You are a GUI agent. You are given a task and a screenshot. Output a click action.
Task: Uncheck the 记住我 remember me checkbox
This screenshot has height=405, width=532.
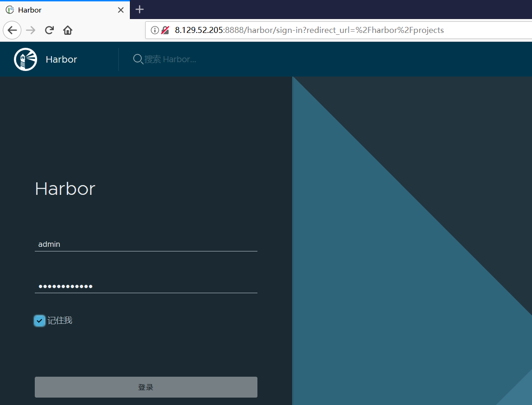[40, 321]
